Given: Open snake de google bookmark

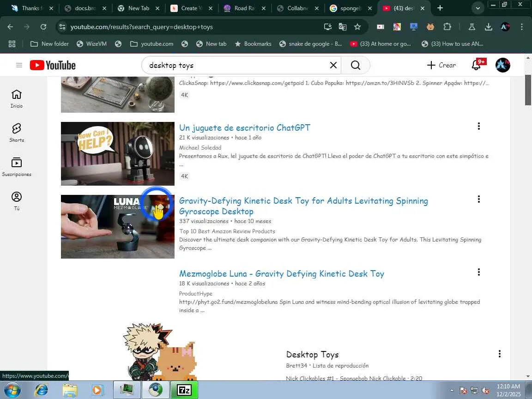Looking at the screenshot, I should (310, 44).
